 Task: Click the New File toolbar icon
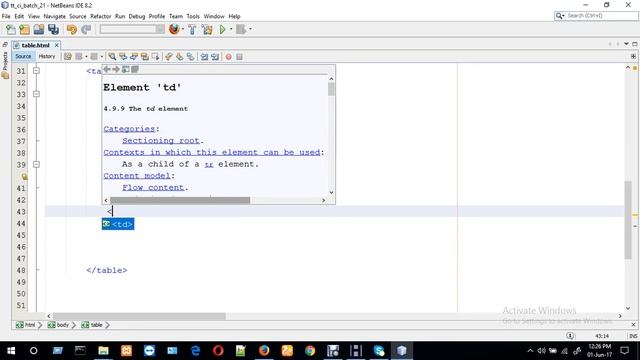pyautogui.click(x=11, y=29)
